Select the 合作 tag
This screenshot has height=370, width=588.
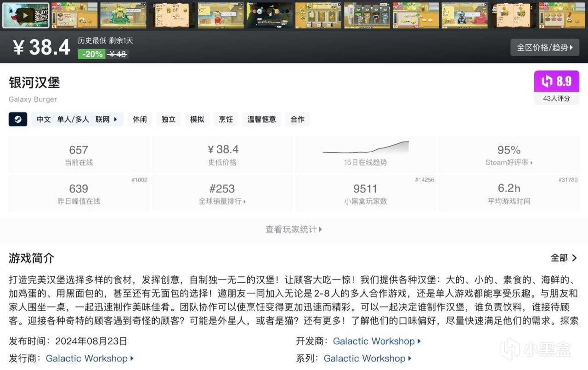pyautogui.click(x=298, y=119)
